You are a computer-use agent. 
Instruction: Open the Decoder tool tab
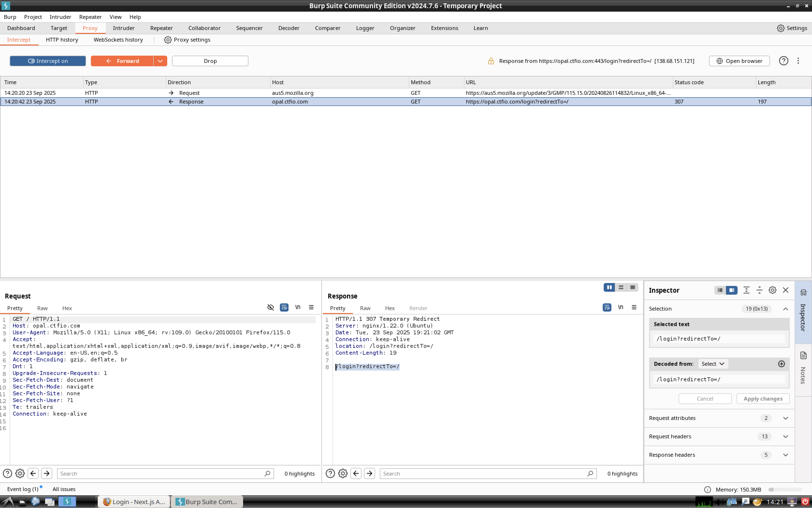tap(289, 28)
